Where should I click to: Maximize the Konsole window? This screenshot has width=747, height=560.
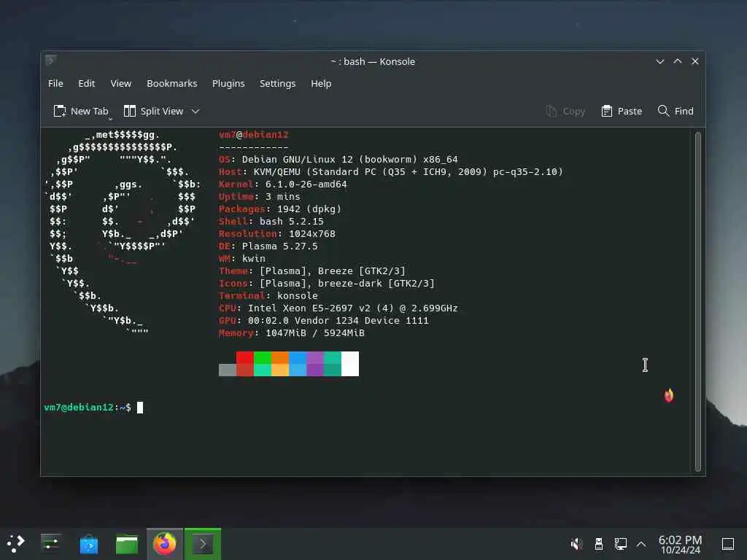678,61
